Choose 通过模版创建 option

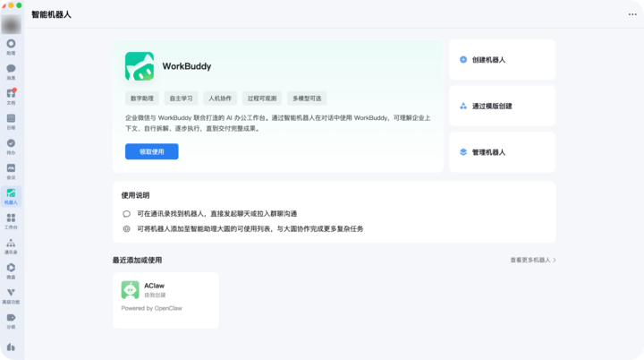coord(503,107)
